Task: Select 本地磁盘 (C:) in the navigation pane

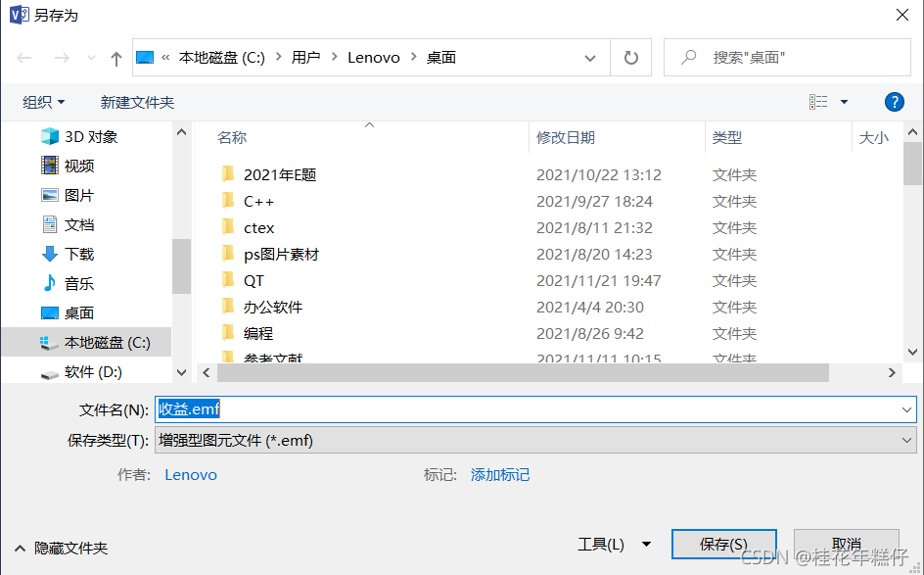Action: coord(108,343)
